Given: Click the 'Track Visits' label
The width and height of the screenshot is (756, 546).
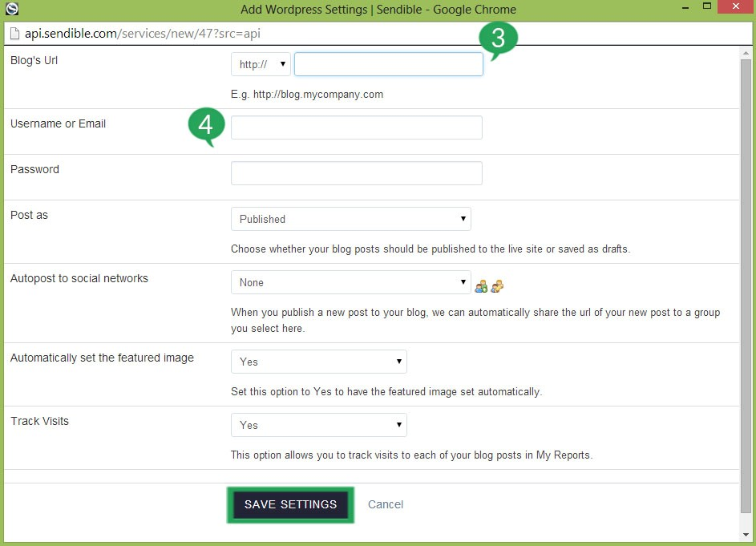Looking at the screenshot, I should coord(39,421).
